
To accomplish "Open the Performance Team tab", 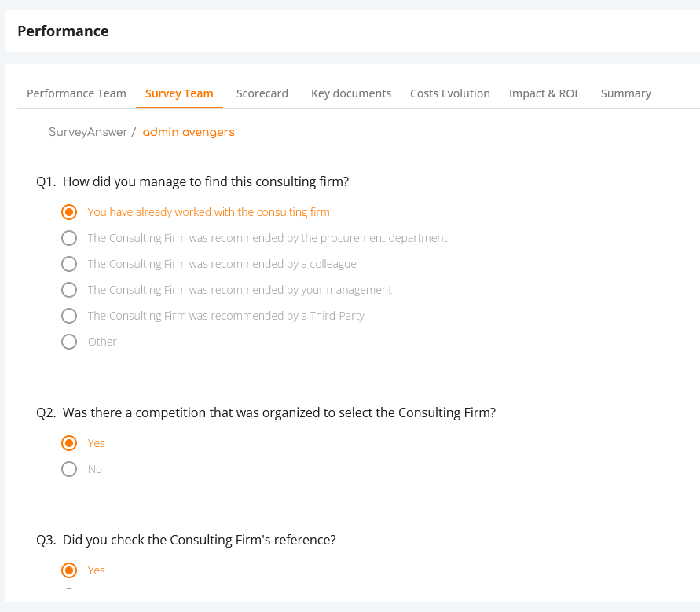I will 76,93.
